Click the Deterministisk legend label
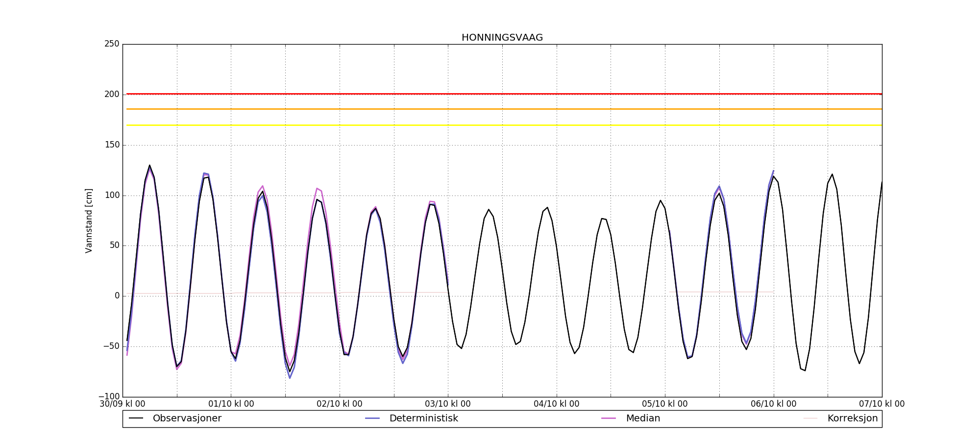 click(x=423, y=418)
